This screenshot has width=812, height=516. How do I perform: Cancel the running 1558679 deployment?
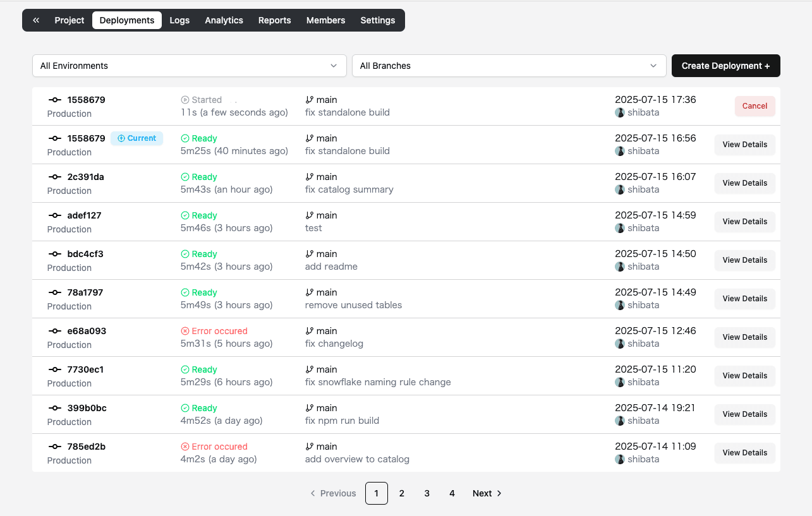click(x=754, y=106)
